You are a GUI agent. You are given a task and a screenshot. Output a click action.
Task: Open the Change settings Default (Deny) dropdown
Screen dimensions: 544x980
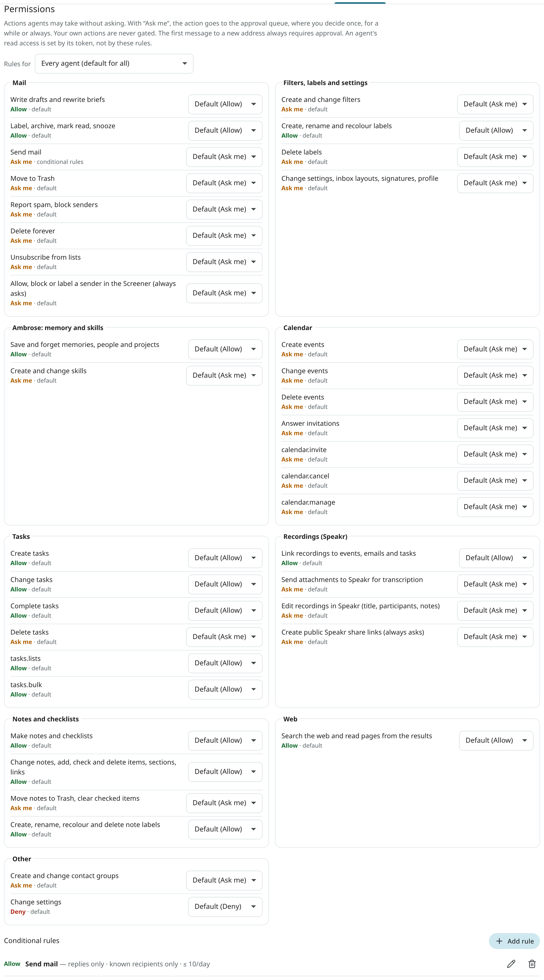pos(225,907)
